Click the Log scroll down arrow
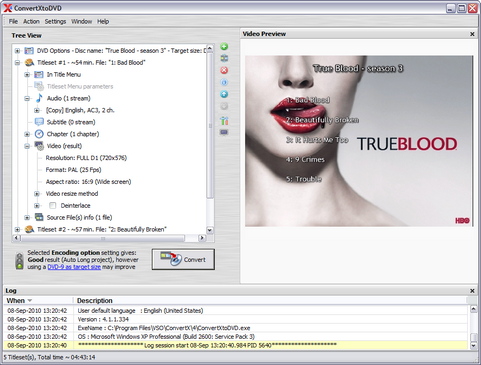The image size is (481, 365). tap(474, 346)
